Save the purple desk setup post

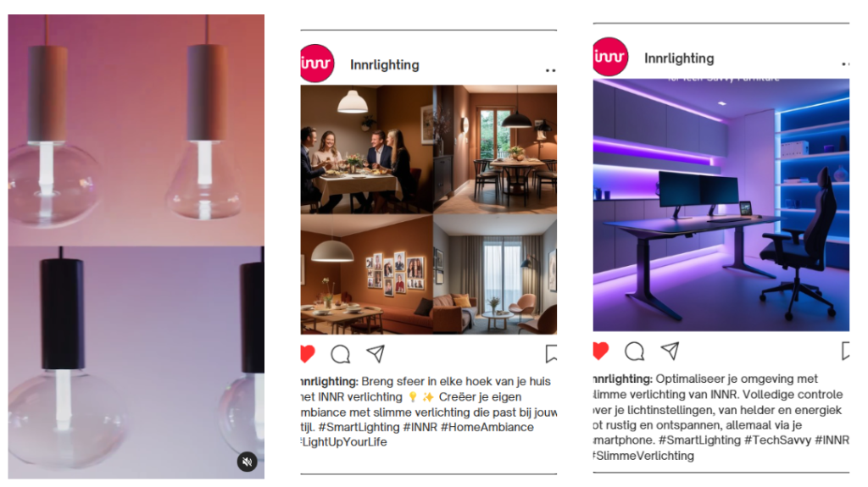pos(845,351)
